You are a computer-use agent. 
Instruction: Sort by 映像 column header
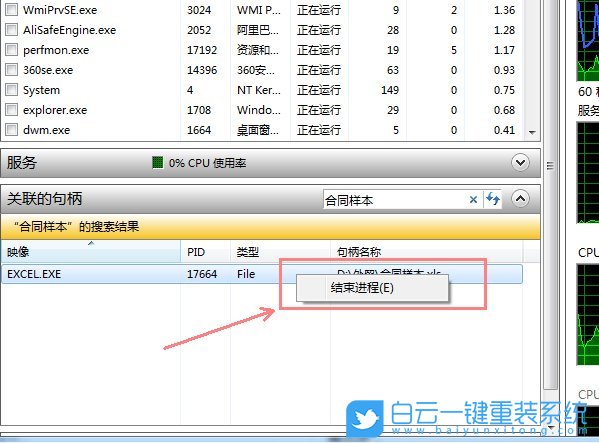tap(91, 252)
